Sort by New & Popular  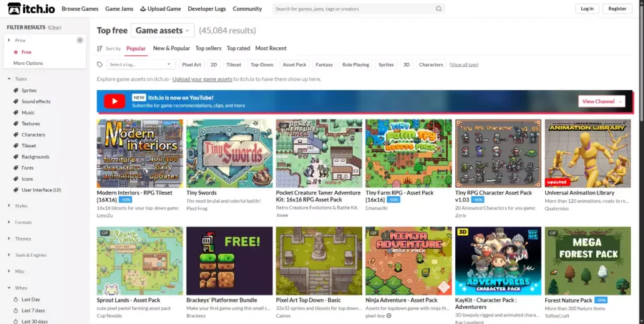tap(171, 48)
